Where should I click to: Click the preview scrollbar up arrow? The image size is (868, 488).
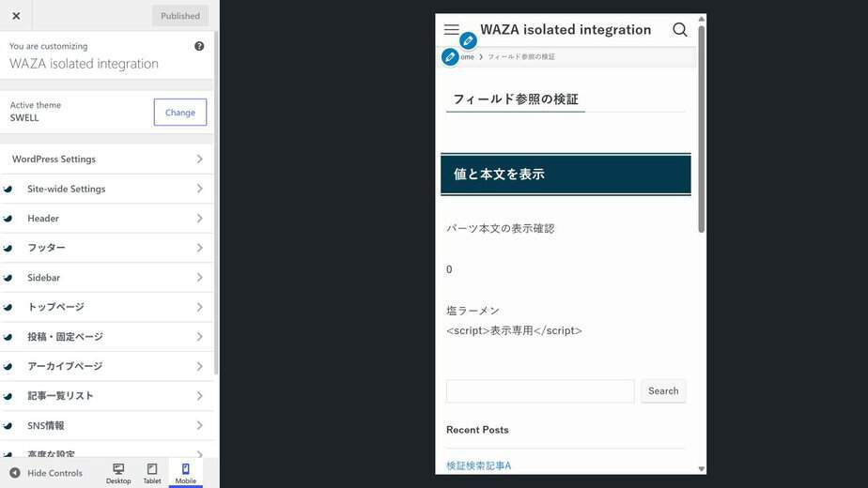pyautogui.click(x=702, y=19)
